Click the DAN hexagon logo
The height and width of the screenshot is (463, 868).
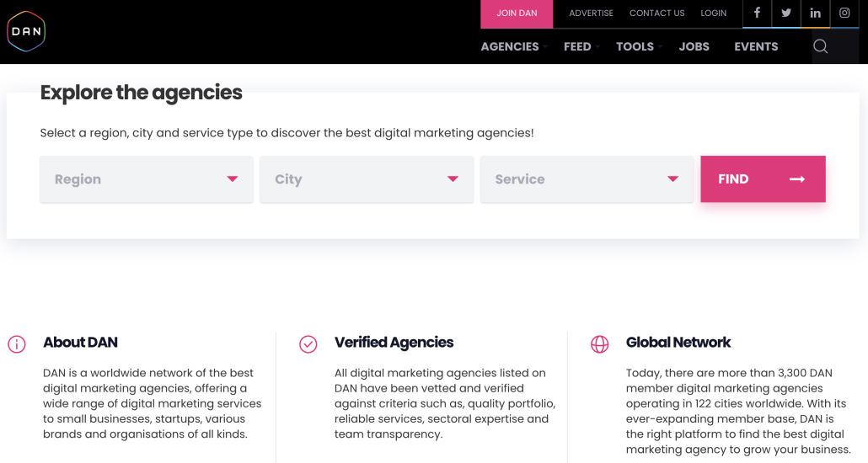pyautogui.click(x=26, y=32)
